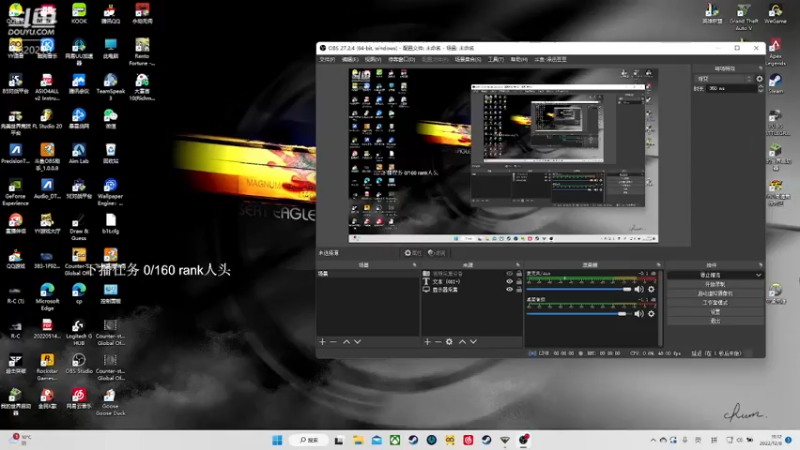Open audio settings gear for 麦克风/Aux channel

[651, 289]
